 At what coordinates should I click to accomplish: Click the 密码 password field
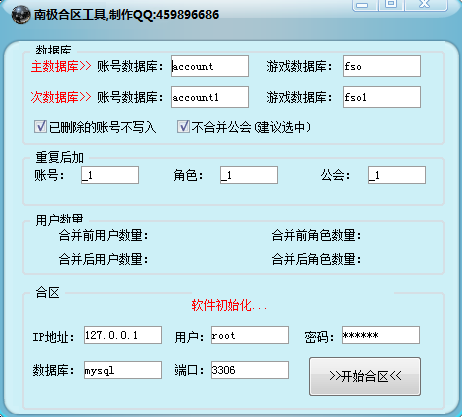point(381,335)
